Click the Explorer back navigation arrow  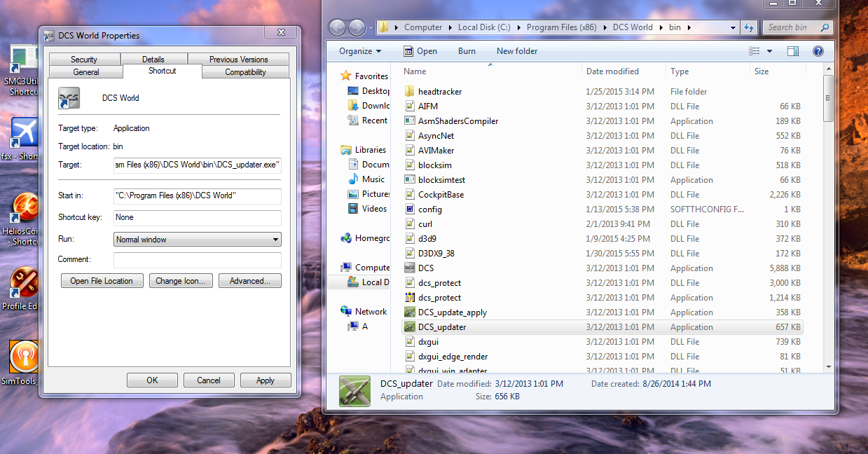click(338, 27)
